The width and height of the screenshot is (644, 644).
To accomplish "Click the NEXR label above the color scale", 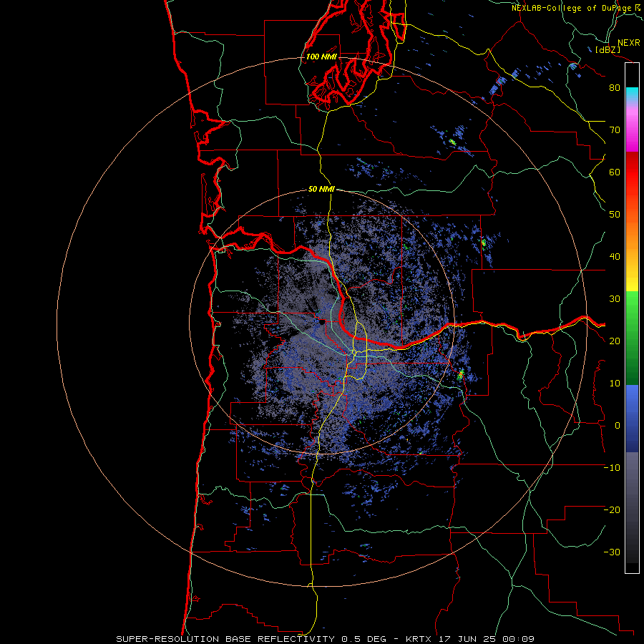I will pyautogui.click(x=629, y=43).
